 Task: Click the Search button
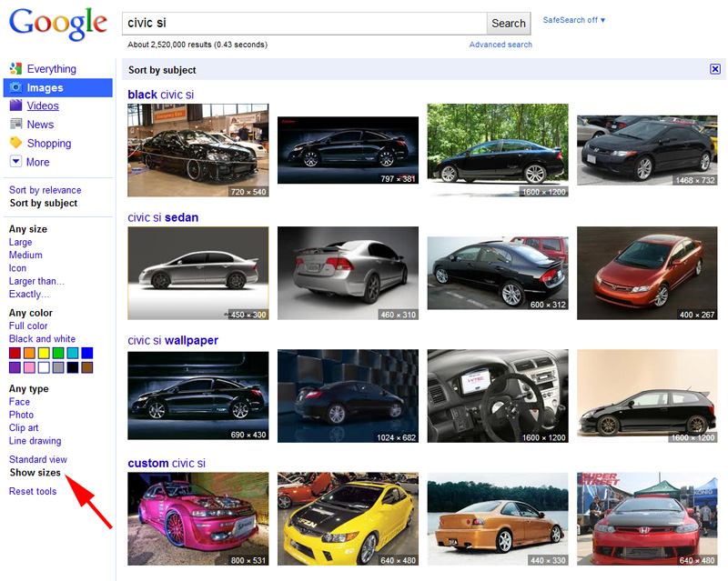tap(509, 24)
